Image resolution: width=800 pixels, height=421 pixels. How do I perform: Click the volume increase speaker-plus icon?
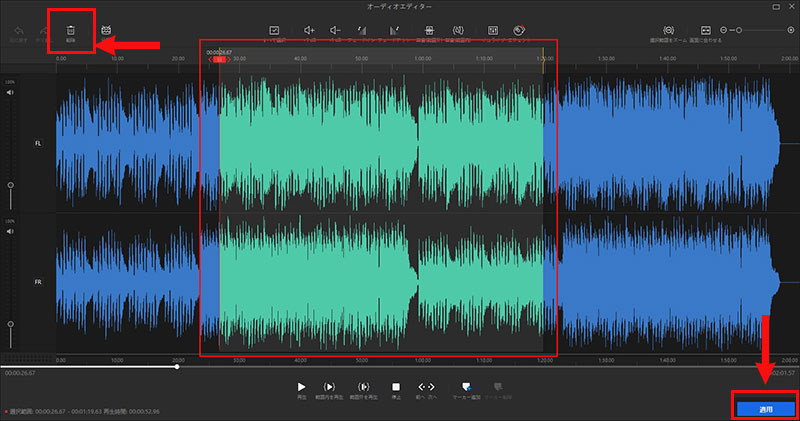(x=309, y=32)
